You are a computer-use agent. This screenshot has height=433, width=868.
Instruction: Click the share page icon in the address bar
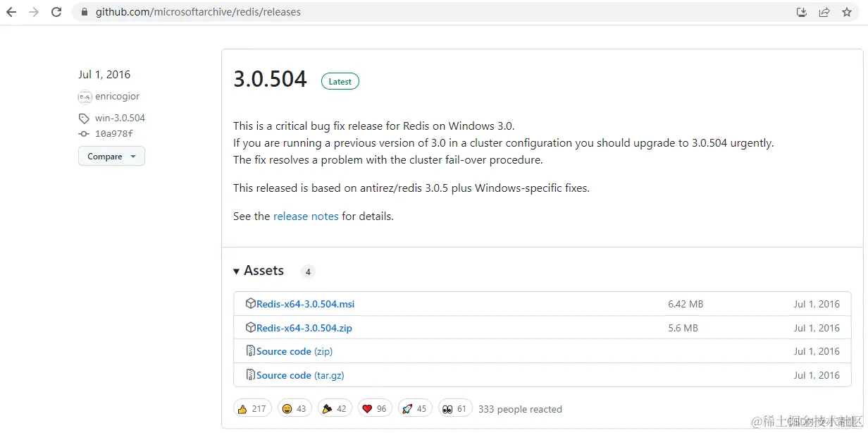pos(824,12)
